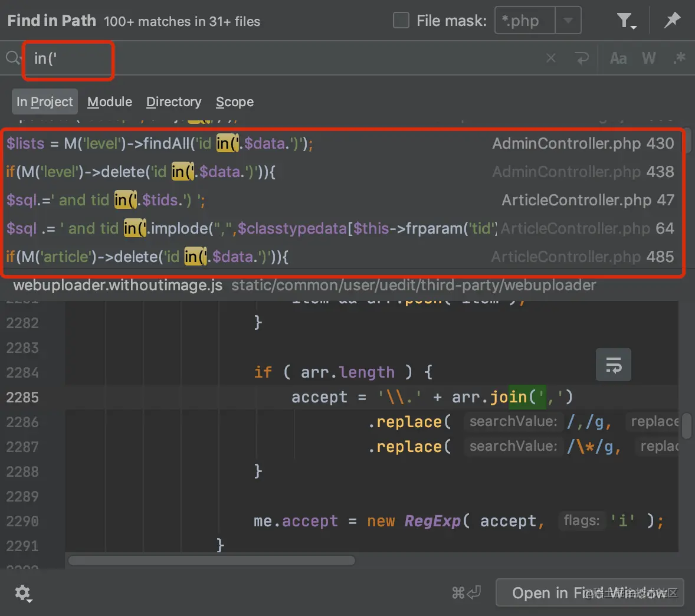Switch to the Directory scope tab
Image resolution: width=695 pixels, height=616 pixels.
(173, 101)
